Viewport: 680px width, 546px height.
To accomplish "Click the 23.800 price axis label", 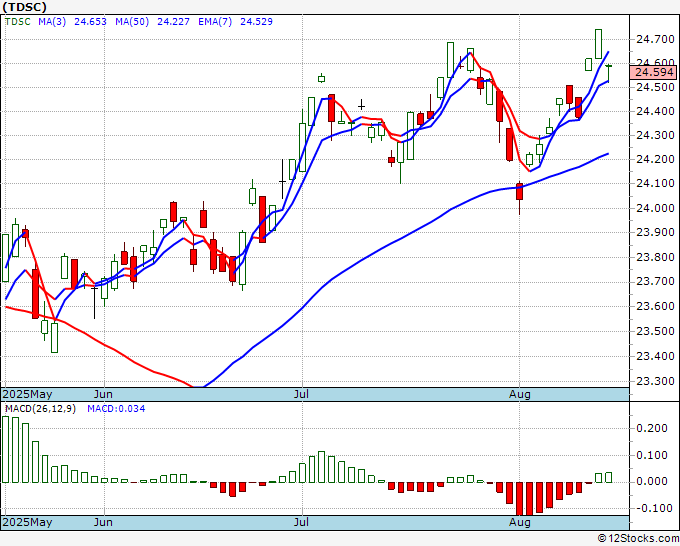I will (655, 257).
